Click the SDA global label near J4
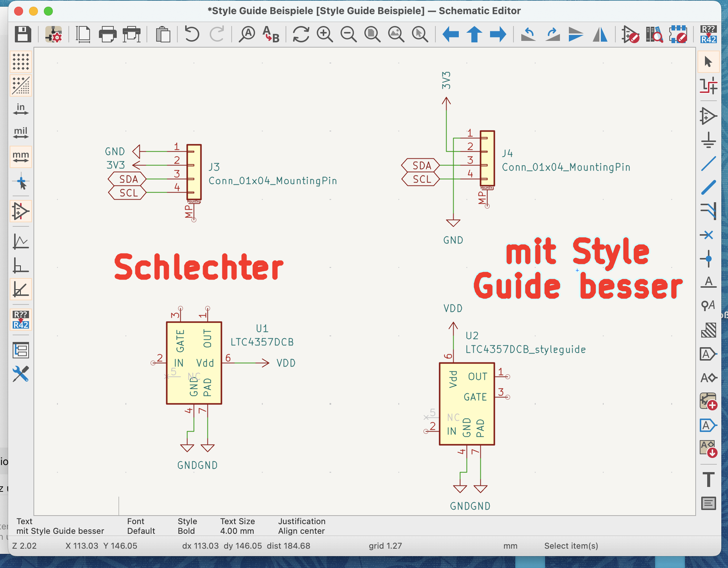 pyautogui.click(x=421, y=165)
